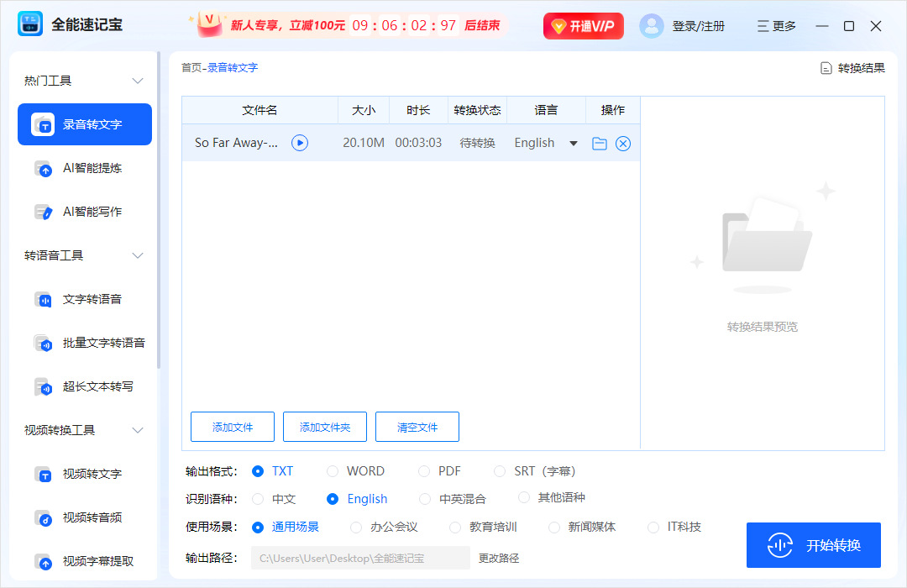Play the So Far Away audio file
Viewport: 907px width, 588px height.
coord(300,143)
